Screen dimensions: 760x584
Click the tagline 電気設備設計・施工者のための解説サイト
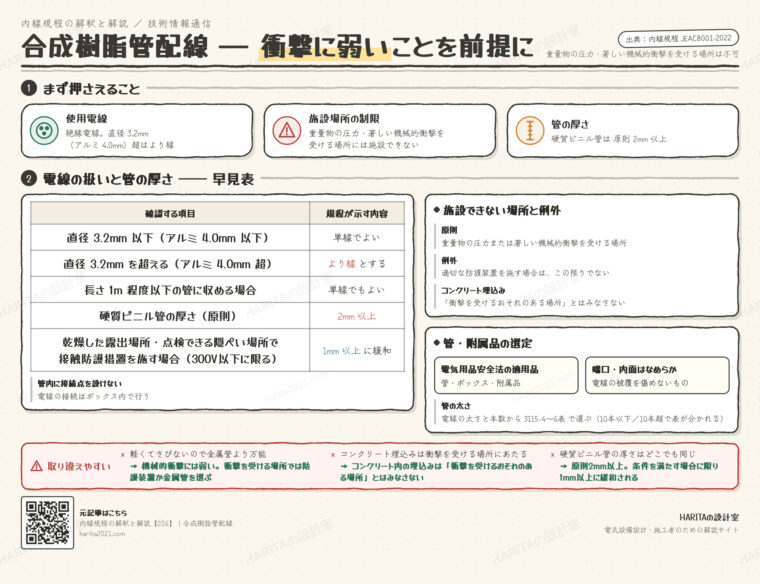pyautogui.click(x=671, y=530)
